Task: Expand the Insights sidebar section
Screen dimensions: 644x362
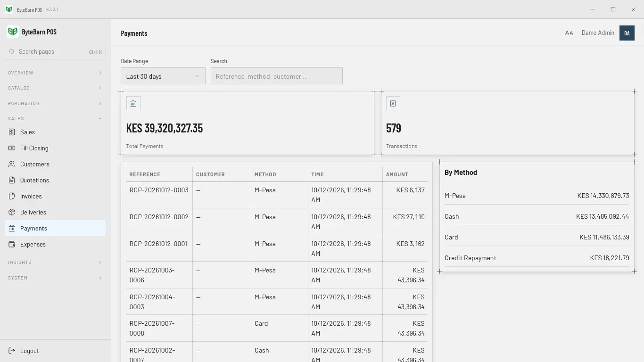Action: pyautogui.click(x=55, y=263)
